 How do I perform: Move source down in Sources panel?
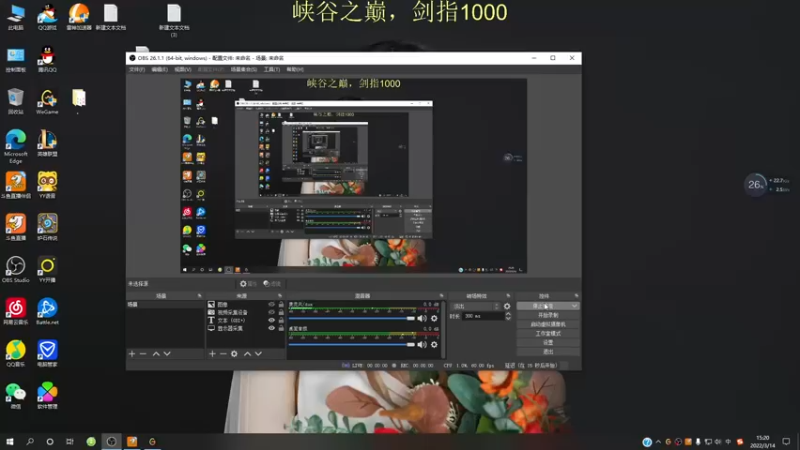(x=258, y=354)
